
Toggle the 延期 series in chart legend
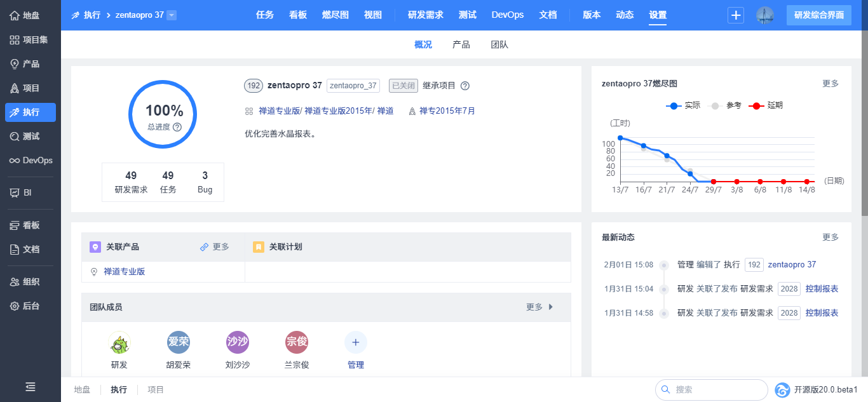pos(767,105)
